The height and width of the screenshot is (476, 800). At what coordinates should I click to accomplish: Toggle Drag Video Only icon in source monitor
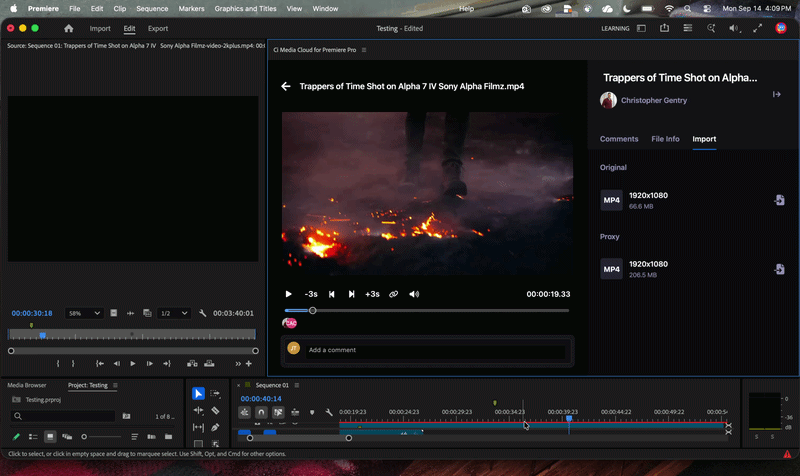point(113,313)
